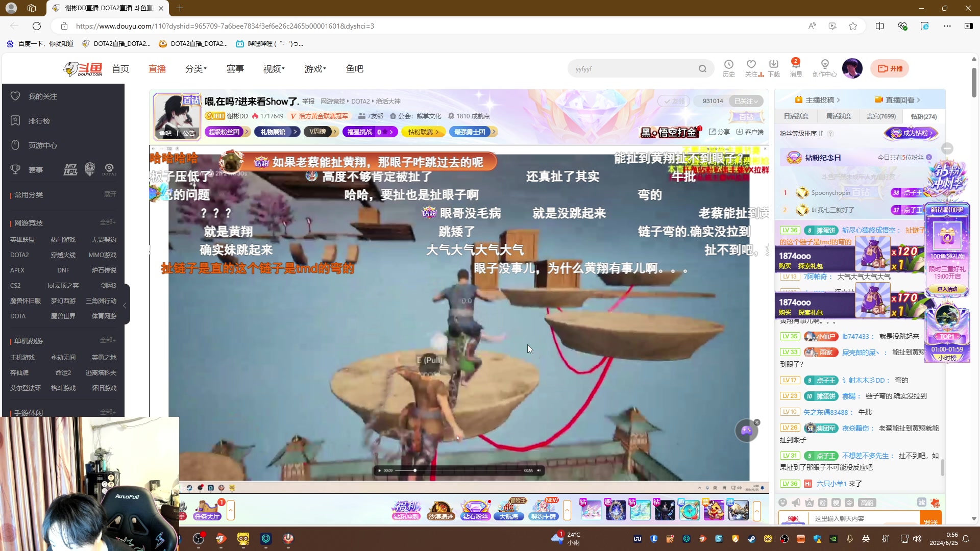Open the 历史 (history) icon in header
980x551 pixels.
pyautogui.click(x=729, y=68)
